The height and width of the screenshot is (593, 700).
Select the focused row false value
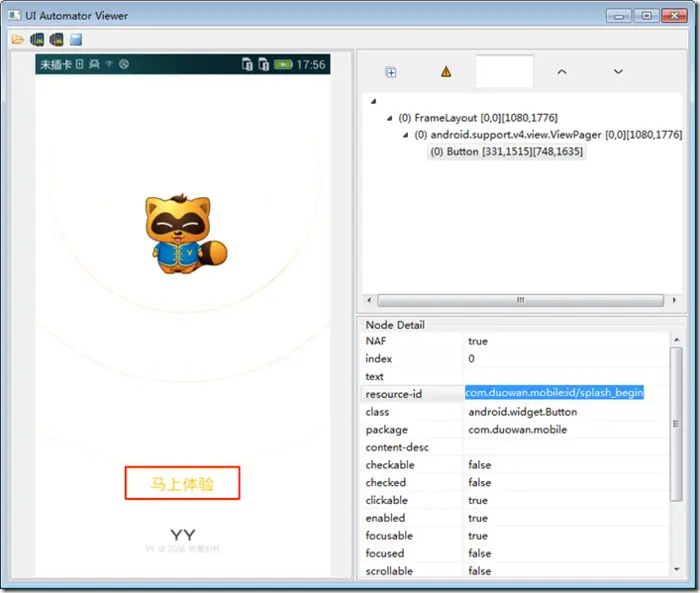[x=479, y=554]
